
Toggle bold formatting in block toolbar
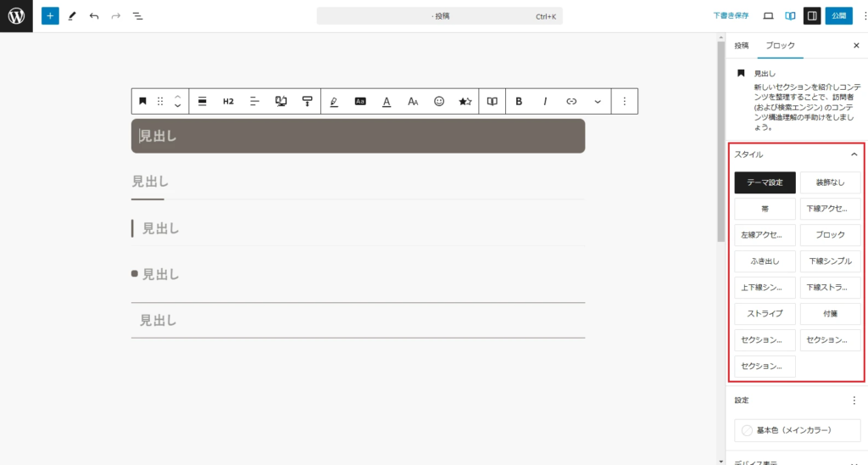pyautogui.click(x=519, y=101)
